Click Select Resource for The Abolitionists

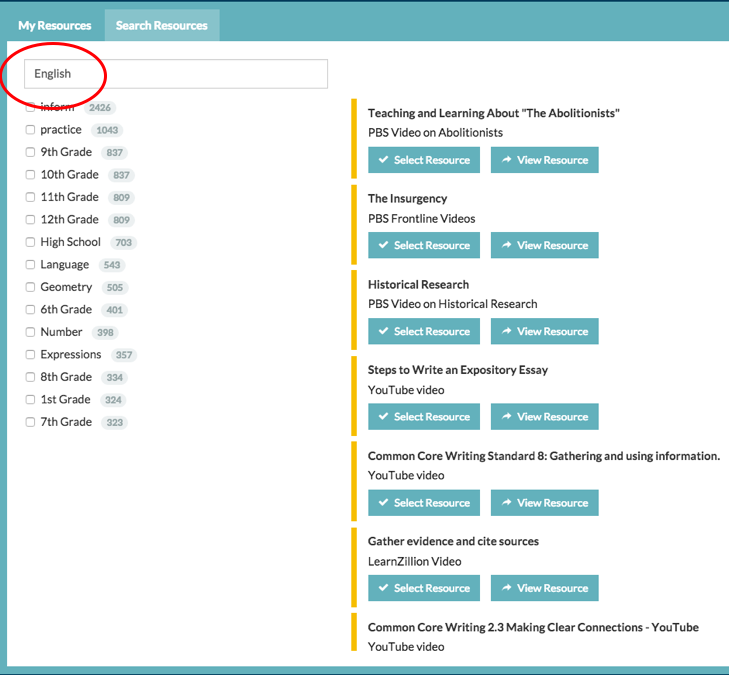pos(424,160)
